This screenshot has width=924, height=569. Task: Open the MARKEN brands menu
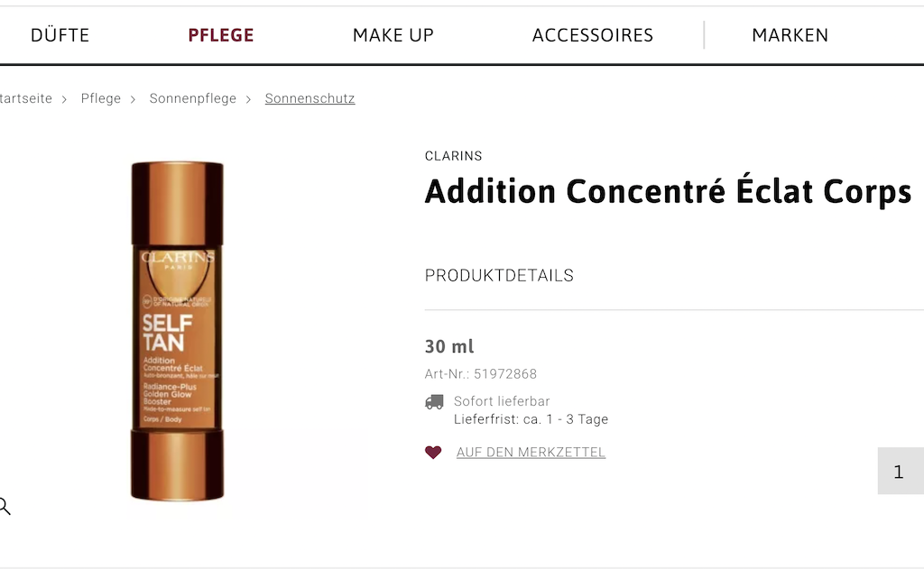(x=790, y=35)
